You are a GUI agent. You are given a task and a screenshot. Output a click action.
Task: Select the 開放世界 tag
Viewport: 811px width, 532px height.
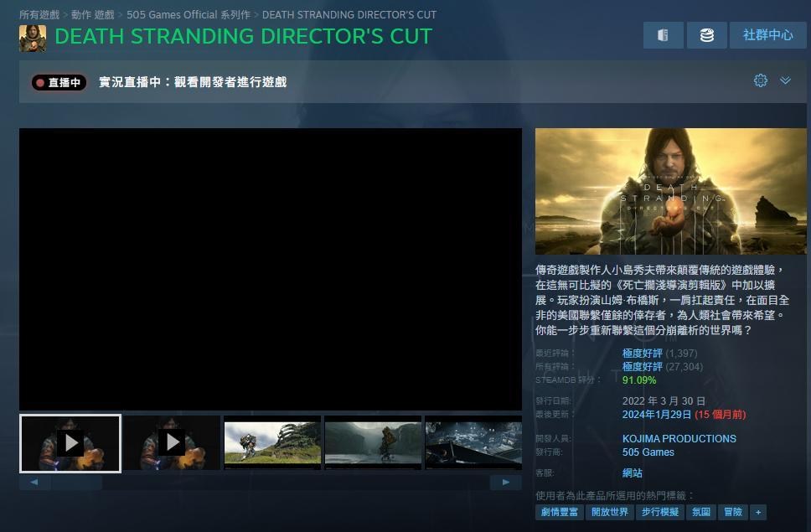(609, 513)
